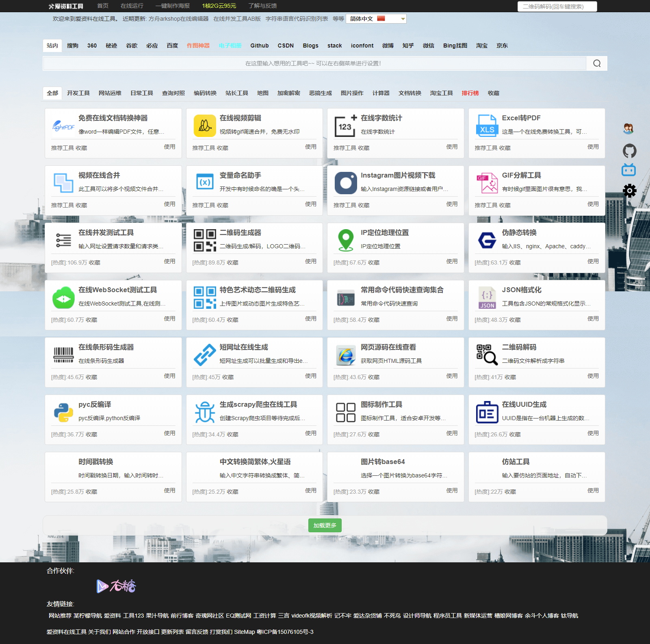Open the 一键制作海报 top menu item
Viewport: 650px width, 644px height.
[173, 6]
